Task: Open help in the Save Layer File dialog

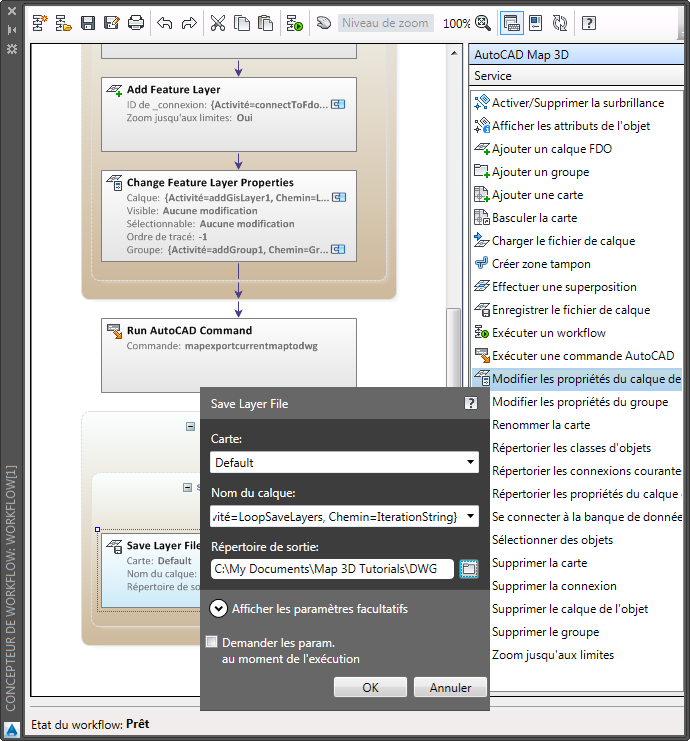Action: 471,403
